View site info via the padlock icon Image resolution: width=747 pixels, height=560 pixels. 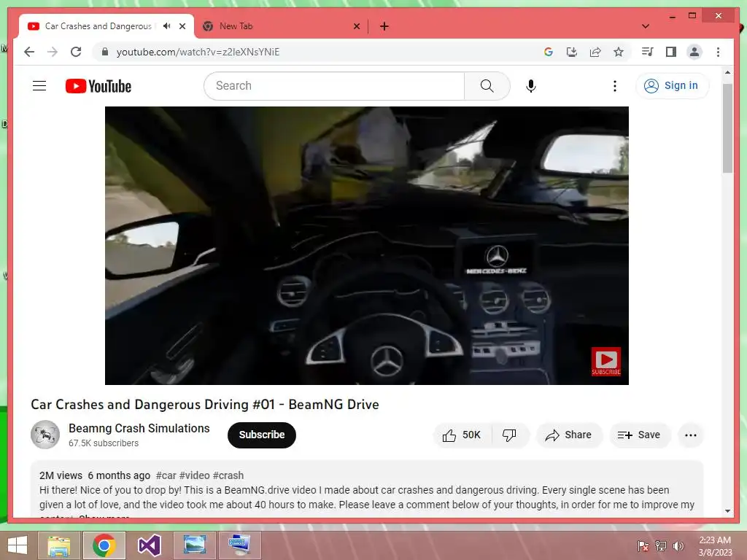pos(105,52)
